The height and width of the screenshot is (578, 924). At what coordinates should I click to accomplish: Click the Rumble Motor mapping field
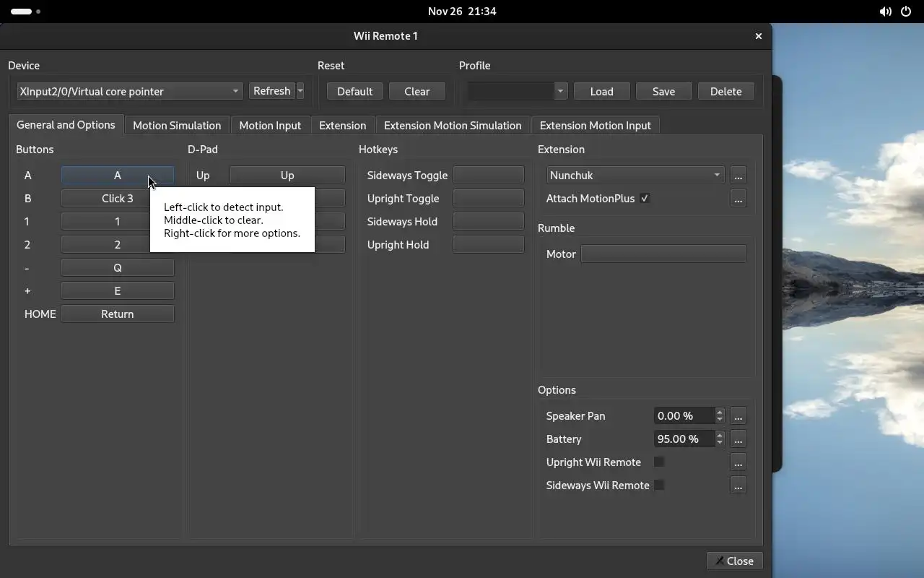click(663, 254)
